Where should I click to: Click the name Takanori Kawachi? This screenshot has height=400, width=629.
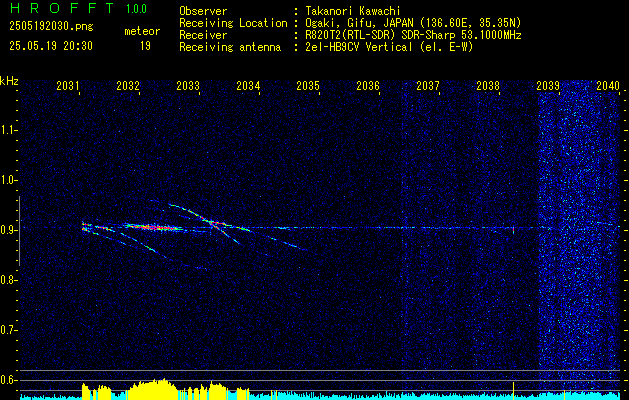(353, 11)
